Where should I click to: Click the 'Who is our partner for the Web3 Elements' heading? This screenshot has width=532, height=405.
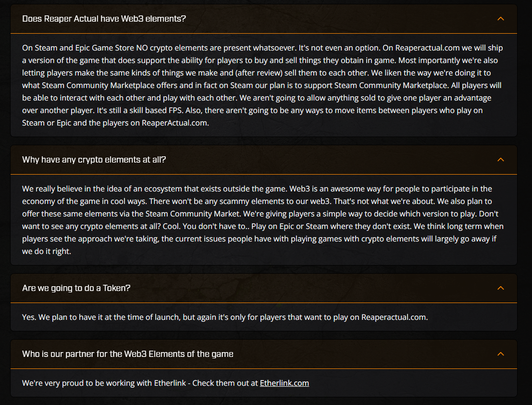coord(127,354)
